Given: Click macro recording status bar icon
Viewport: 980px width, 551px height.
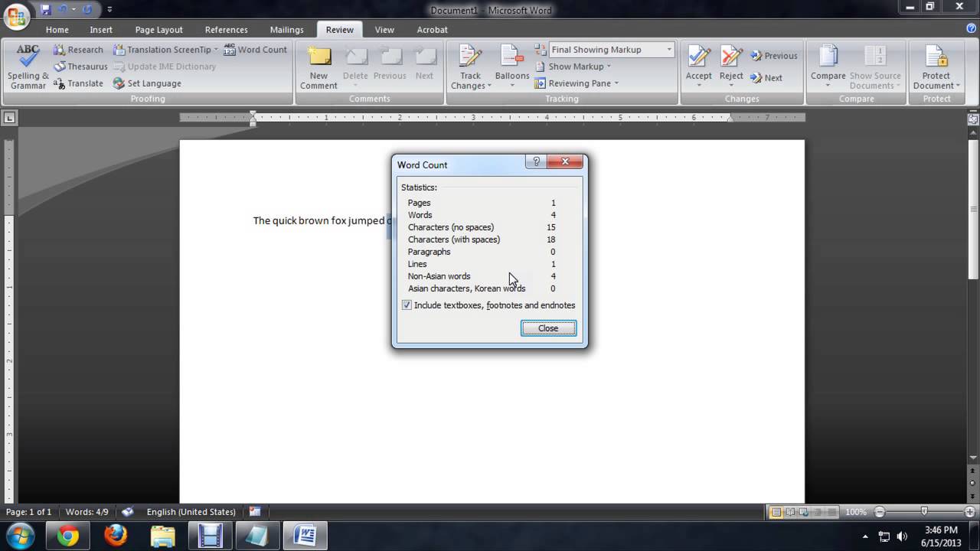Looking at the screenshot, I should [x=255, y=512].
